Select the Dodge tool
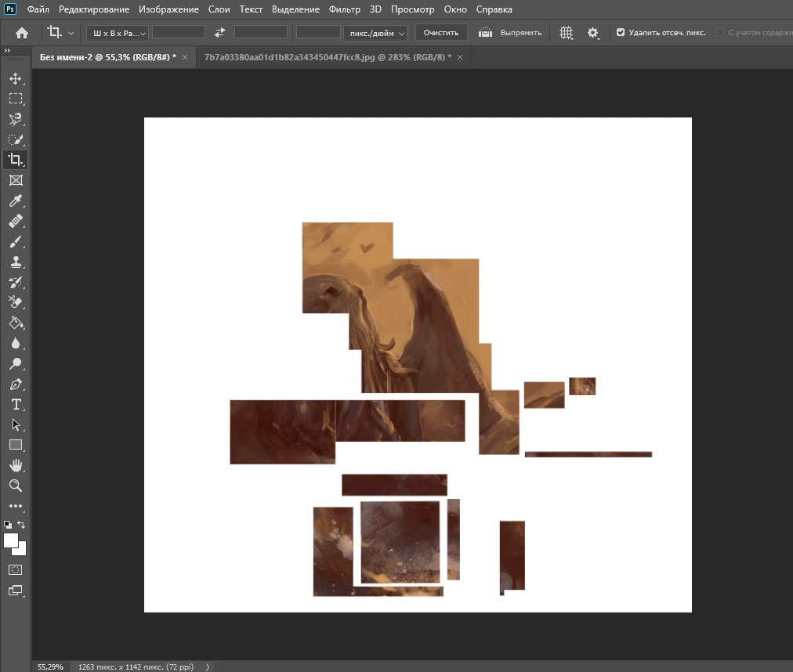Screen dimensions: 793x672 (x=16, y=363)
